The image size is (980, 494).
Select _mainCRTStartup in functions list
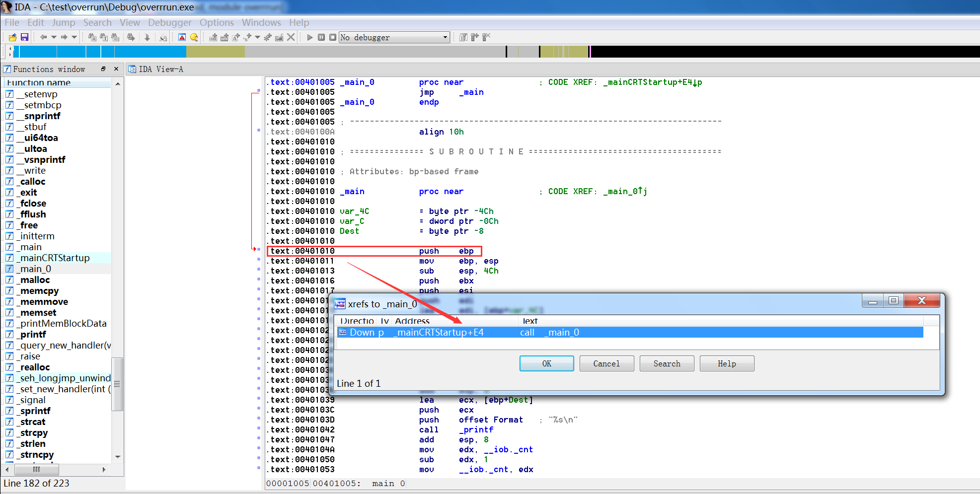click(58, 258)
